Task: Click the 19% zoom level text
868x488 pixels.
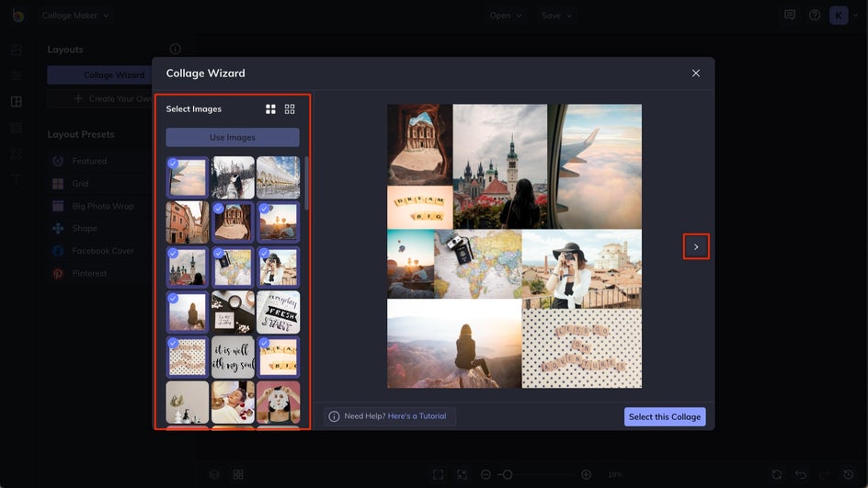Action: pos(615,475)
